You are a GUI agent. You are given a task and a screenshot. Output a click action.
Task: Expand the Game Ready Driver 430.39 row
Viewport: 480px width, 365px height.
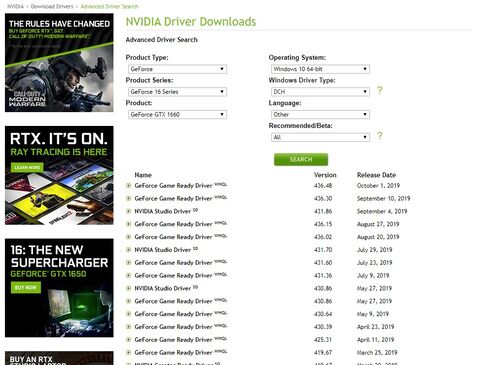click(x=128, y=327)
